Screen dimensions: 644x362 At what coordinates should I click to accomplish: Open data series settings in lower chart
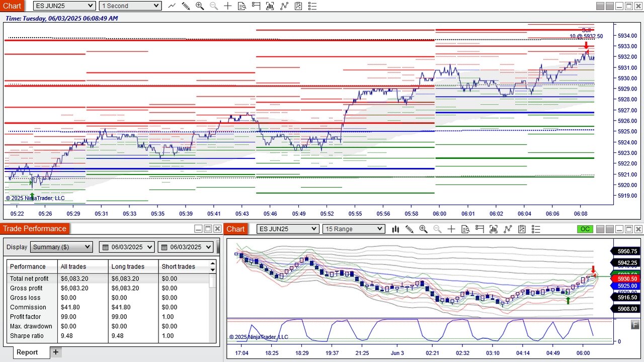[494, 229]
